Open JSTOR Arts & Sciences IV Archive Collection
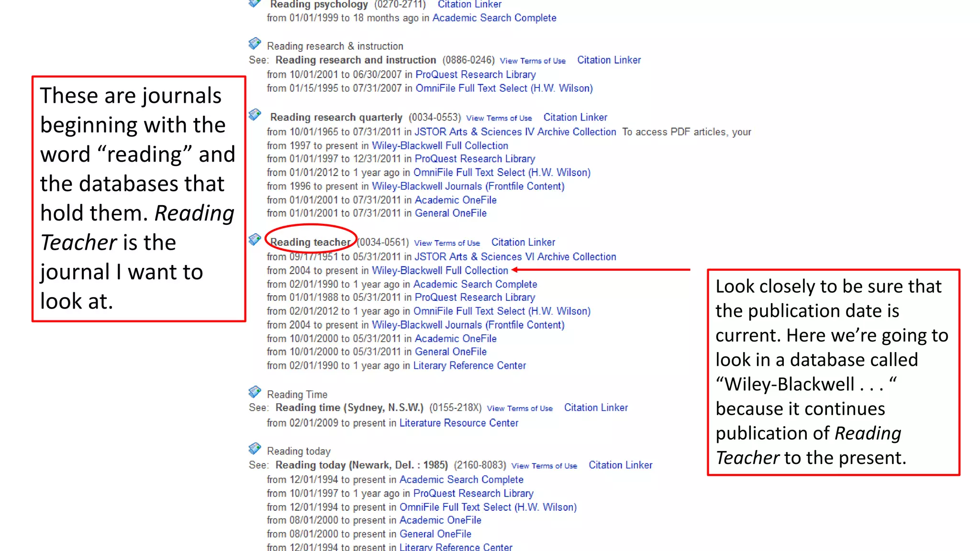980x551 pixels. point(515,132)
